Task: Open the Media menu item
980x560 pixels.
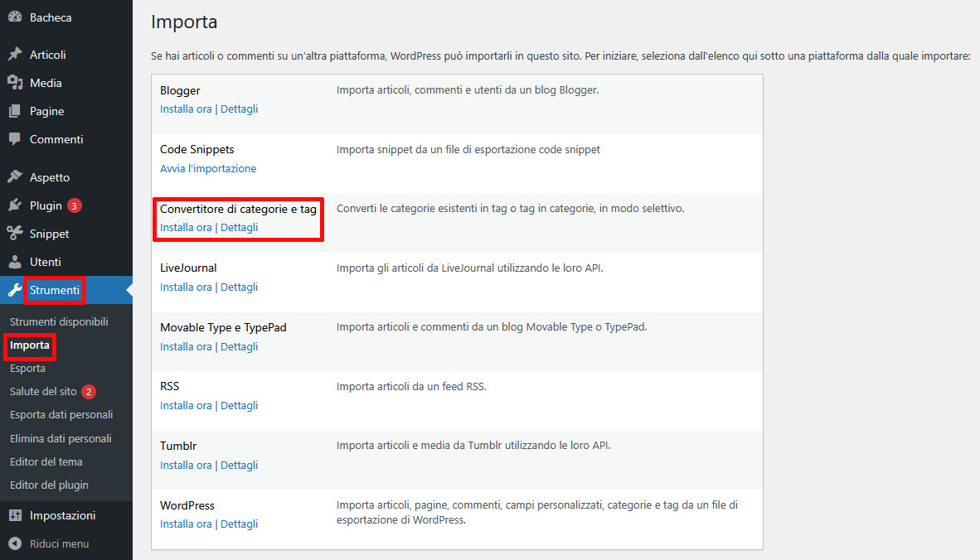Action: [46, 83]
